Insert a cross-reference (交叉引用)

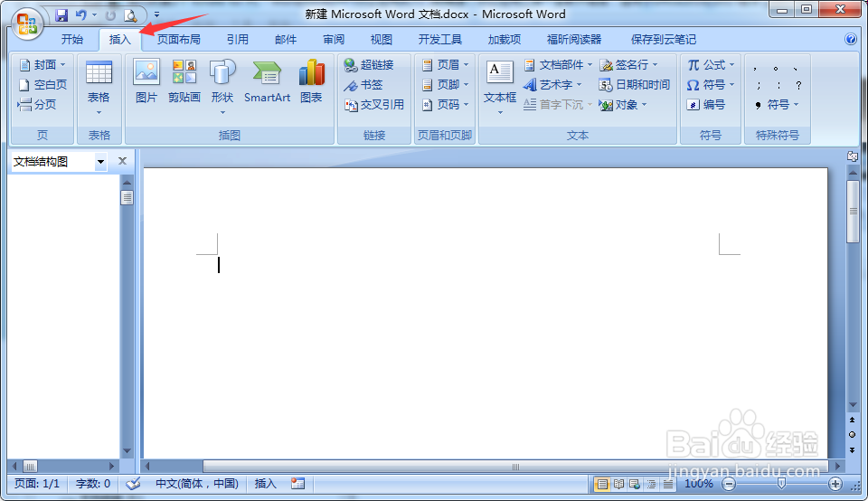(x=374, y=105)
